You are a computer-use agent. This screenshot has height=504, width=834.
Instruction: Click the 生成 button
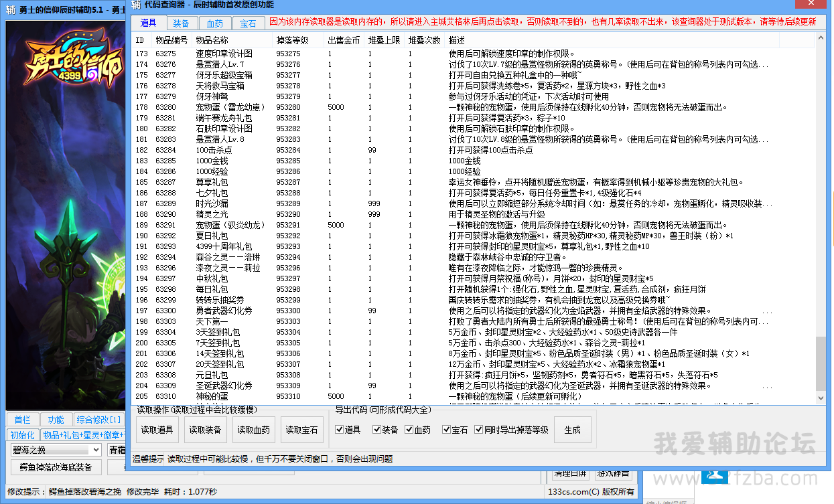[573, 430]
